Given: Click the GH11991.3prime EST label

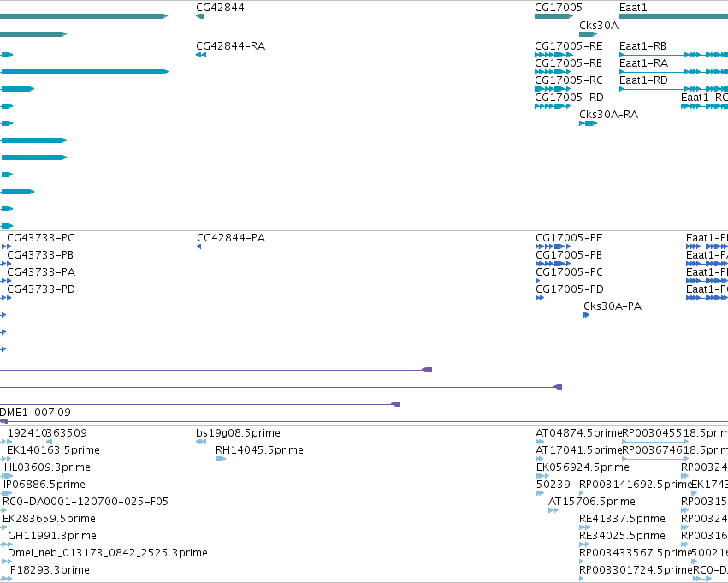Looking at the screenshot, I should 52,536.
